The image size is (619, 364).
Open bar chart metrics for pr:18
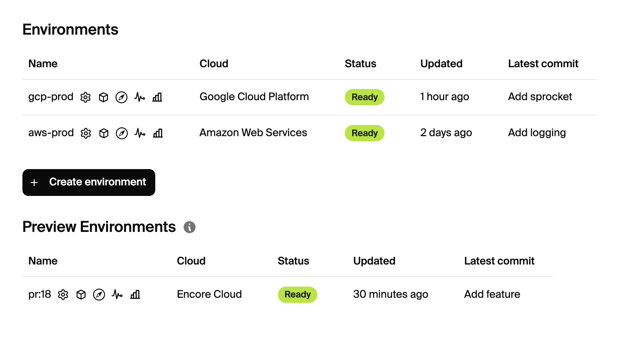point(135,294)
